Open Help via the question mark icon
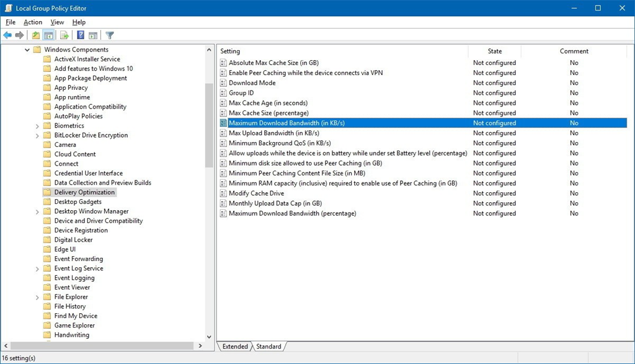 81,35
